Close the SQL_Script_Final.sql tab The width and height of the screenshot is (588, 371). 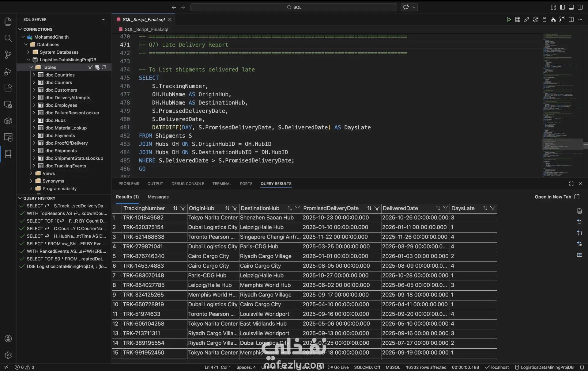(170, 19)
